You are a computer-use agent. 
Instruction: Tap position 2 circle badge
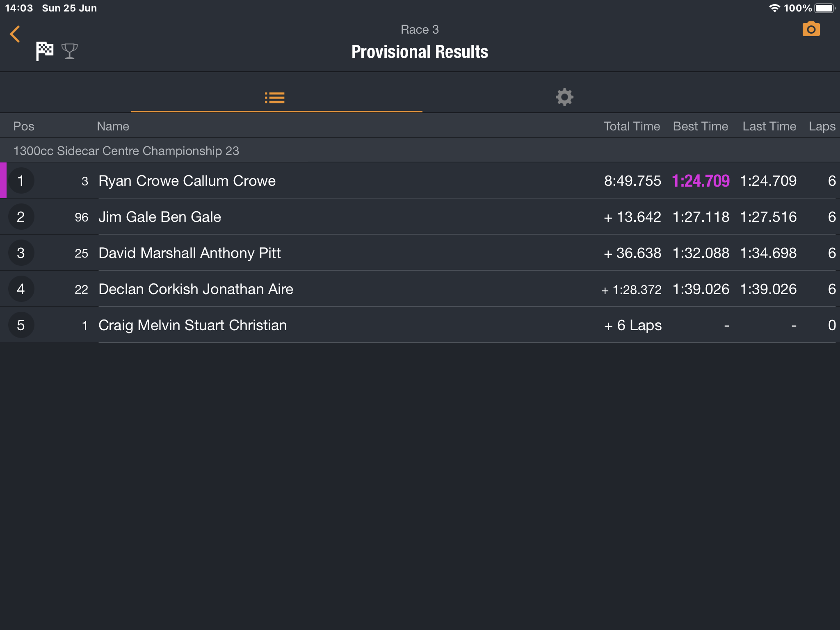click(x=21, y=217)
